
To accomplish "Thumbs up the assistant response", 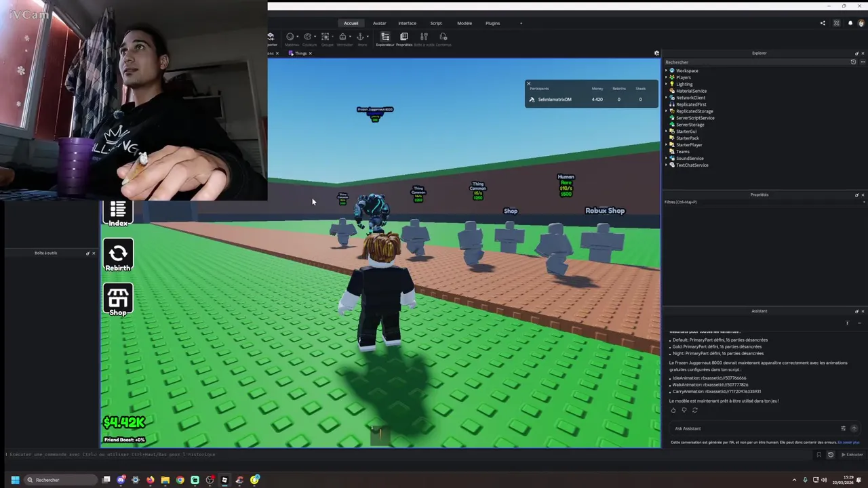I will pyautogui.click(x=673, y=410).
